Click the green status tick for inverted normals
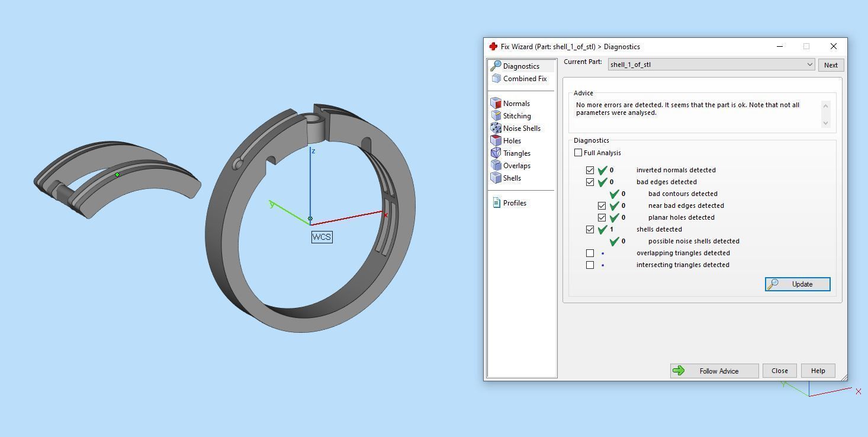Viewport: 868px width, 437px height. (x=603, y=170)
